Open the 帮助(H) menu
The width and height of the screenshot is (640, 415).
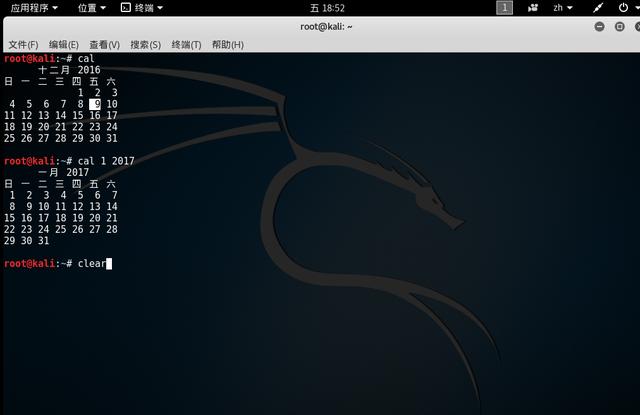click(227, 45)
